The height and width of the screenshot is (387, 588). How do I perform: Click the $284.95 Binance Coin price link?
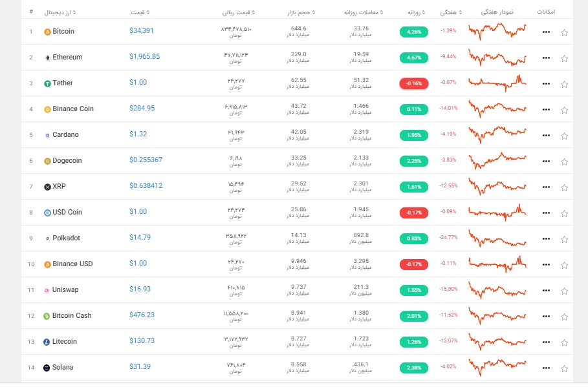(142, 109)
